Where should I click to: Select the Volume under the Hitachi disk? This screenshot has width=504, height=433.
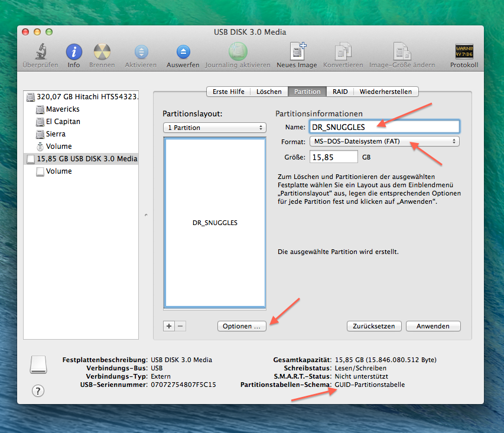pyautogui.click(x=82, y=146)
